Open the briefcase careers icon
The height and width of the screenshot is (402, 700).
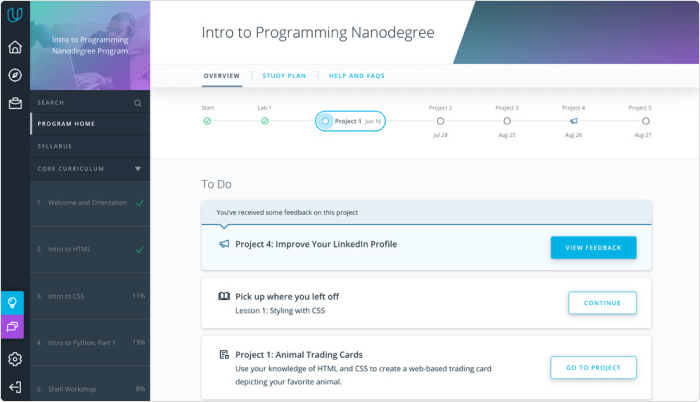click(15, 102)
